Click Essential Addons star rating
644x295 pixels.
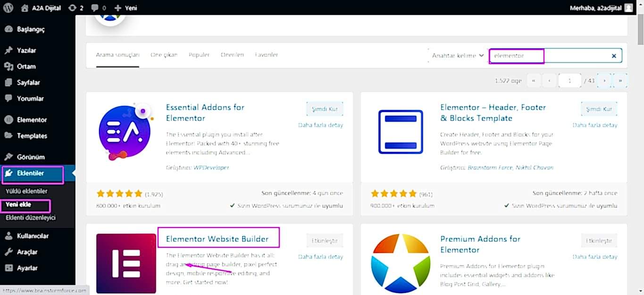tap(119, 194)
